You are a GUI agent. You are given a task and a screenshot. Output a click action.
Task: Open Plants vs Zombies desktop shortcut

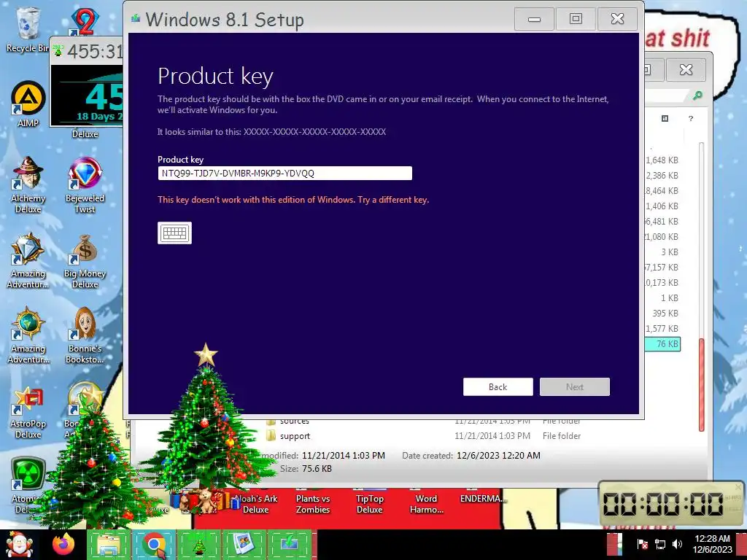312,503
